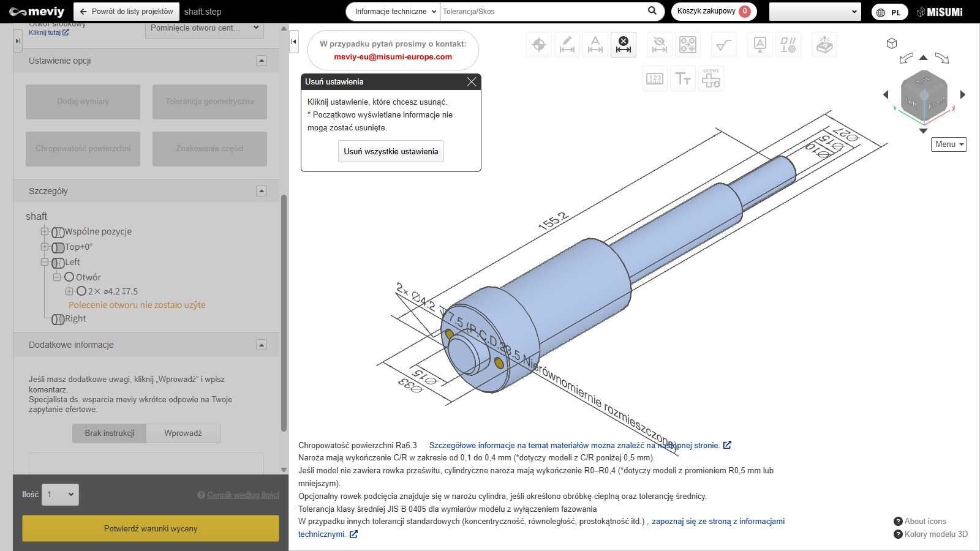This screenshot has height=551, width=980.
Task: Toggle 'Brak instrukcji' option
Action: click(x=110, y=433)
